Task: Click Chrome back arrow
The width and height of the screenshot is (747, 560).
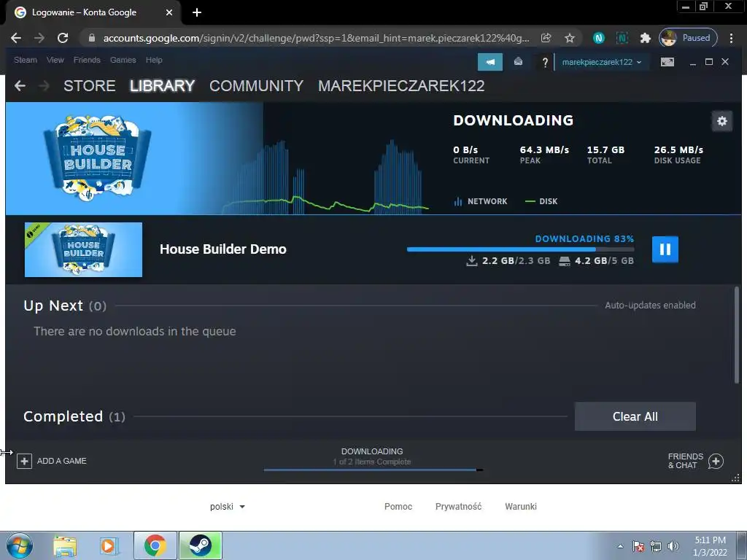Action: 16,38
